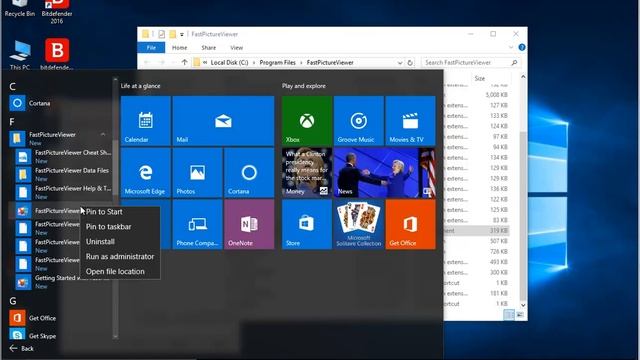The height and width of the screenshot is (360, 640).
Task: Choose Uninstall from context menu
Action: (x=120, y=242)
